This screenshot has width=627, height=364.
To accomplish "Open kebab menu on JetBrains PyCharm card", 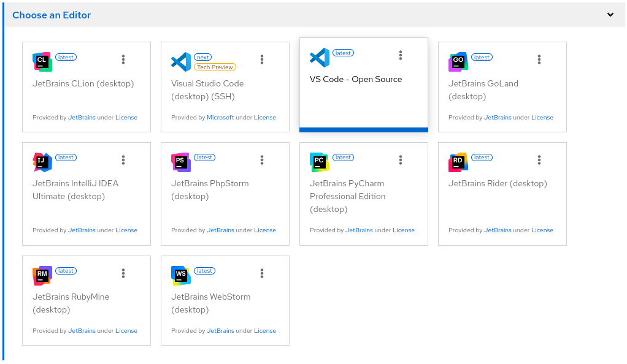I will point(401,160).
